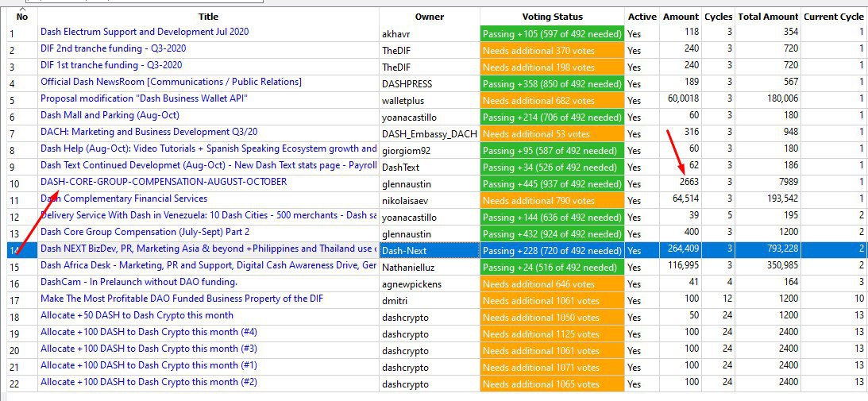Click status Passing +358 (850 of 492 needed)
Viewport: 868px width, 401px height.
pyautogui.click(x=553, y=83)
